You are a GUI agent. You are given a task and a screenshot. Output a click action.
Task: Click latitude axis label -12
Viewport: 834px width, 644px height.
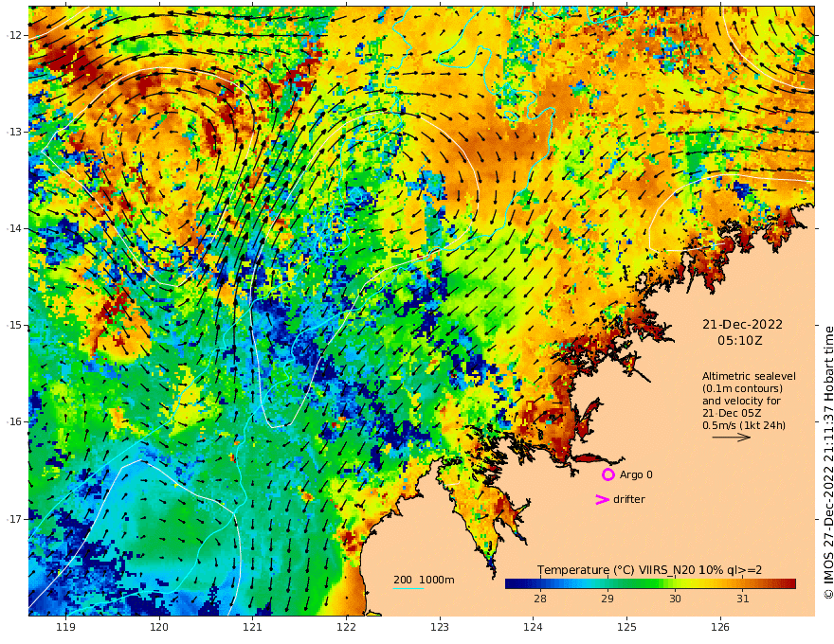pyautogui.click(x=14, y=35)
